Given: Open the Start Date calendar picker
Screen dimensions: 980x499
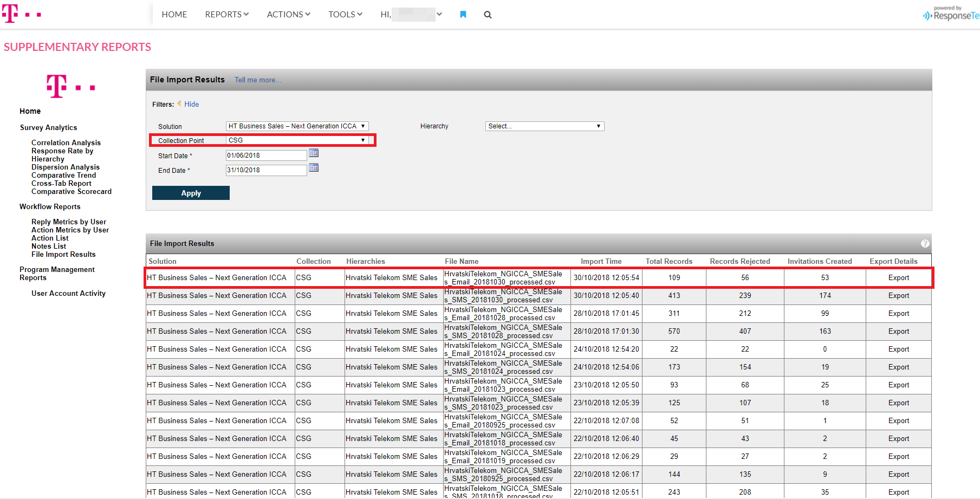Looking at the screenshot, I should point(313,153).
